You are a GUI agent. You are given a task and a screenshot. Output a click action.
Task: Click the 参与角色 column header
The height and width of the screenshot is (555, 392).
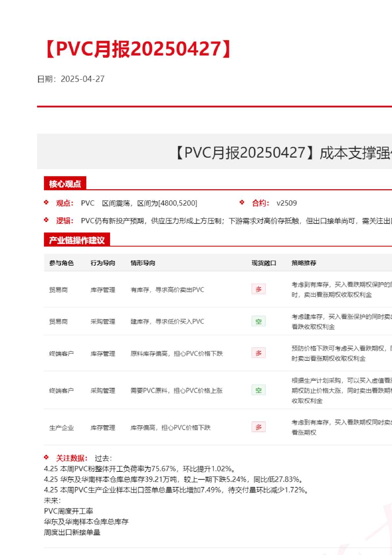tap(61, 263)
